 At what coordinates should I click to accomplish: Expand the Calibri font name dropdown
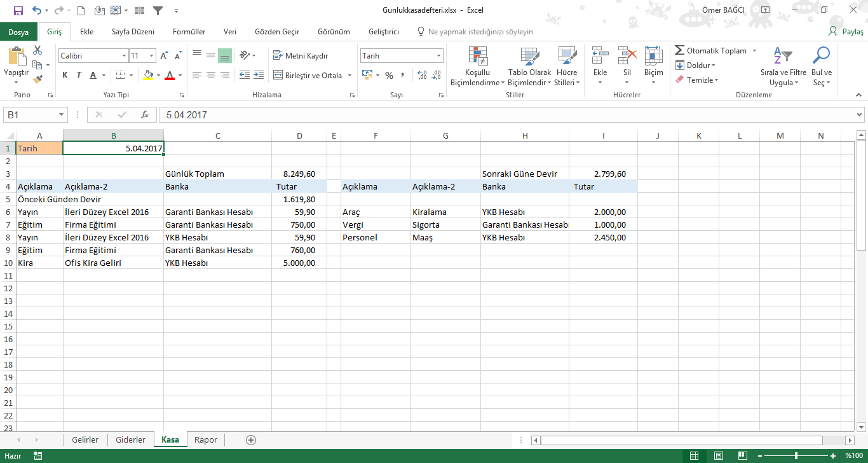pyautogui.click(x=124, y=56)
